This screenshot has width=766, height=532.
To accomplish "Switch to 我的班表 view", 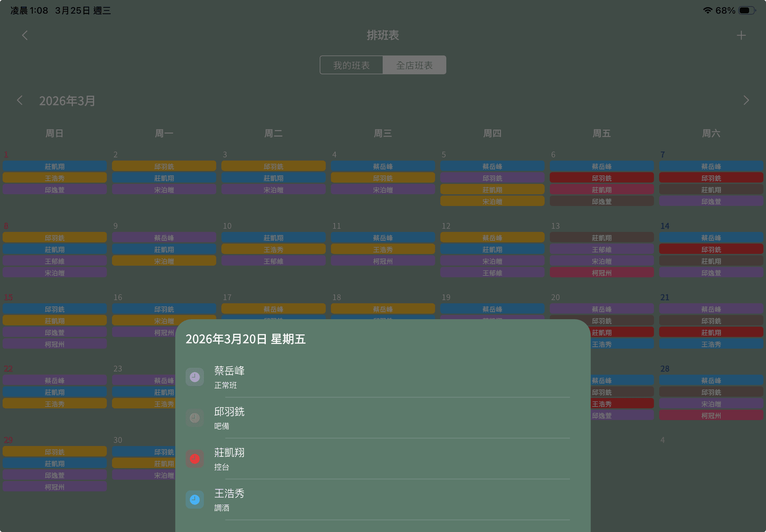I will 351,65.
